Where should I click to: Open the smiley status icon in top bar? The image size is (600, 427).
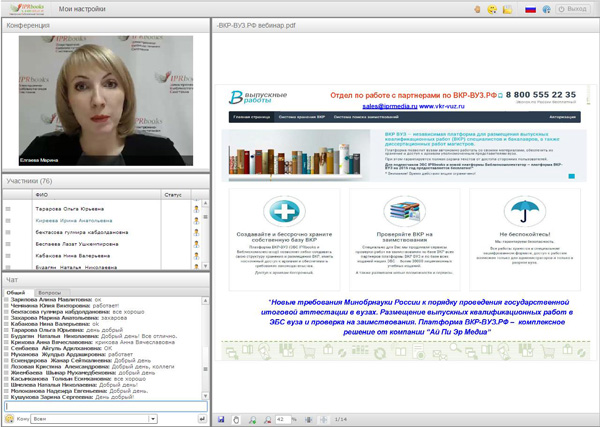pos(492,9)
